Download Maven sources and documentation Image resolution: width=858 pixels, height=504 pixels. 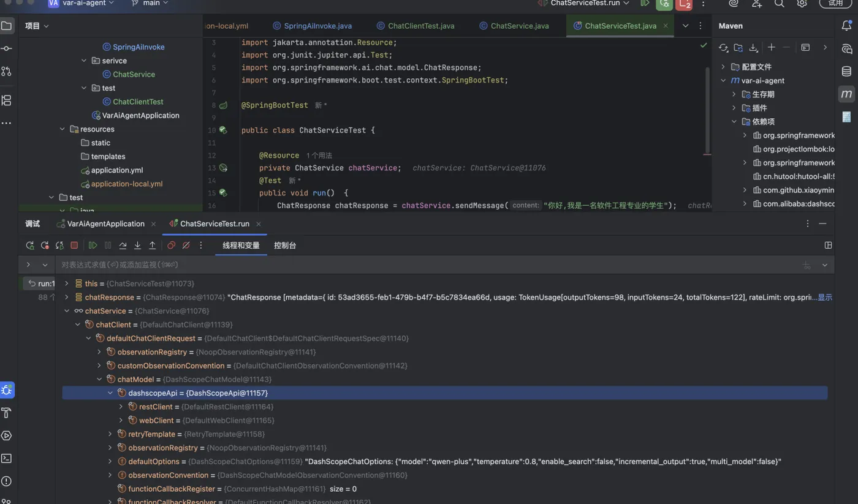[x=754, y=47]
